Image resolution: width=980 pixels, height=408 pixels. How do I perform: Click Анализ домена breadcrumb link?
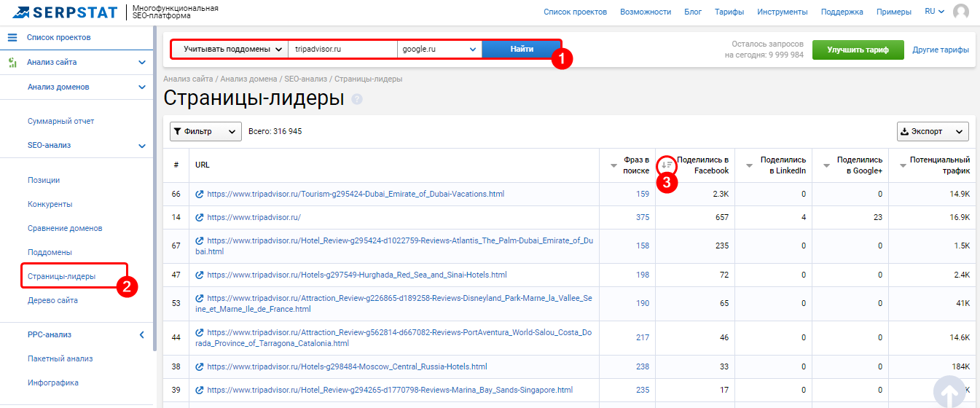(x=248, y=79)
